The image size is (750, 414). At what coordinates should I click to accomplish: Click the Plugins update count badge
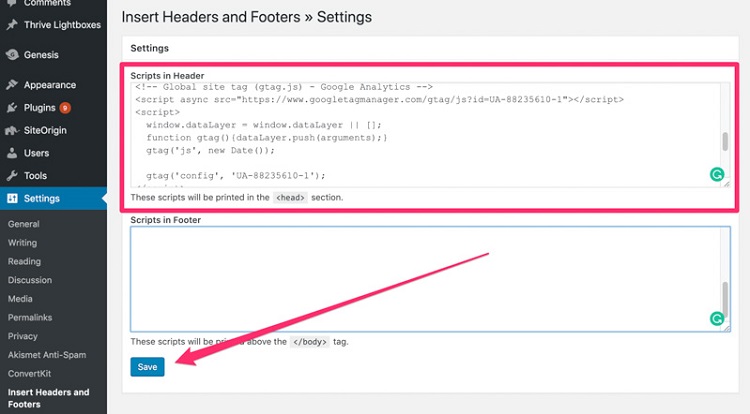(x=65, y=108)
